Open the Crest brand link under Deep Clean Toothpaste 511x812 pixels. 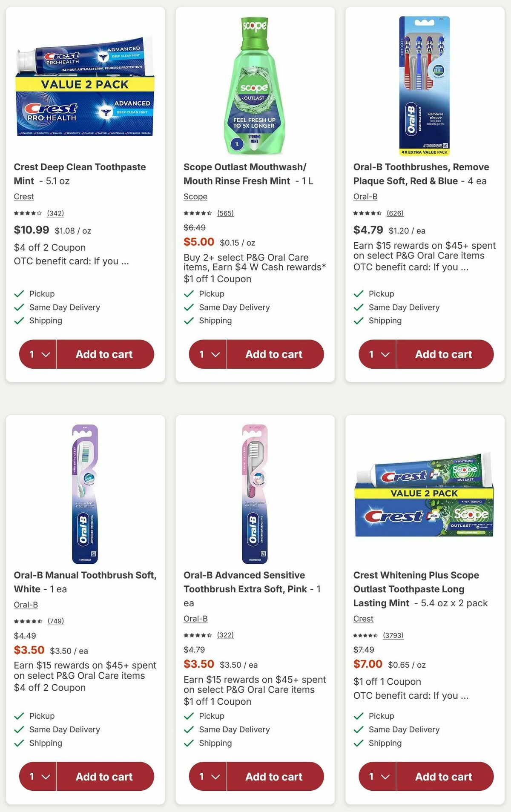click(x=23, y=196)
